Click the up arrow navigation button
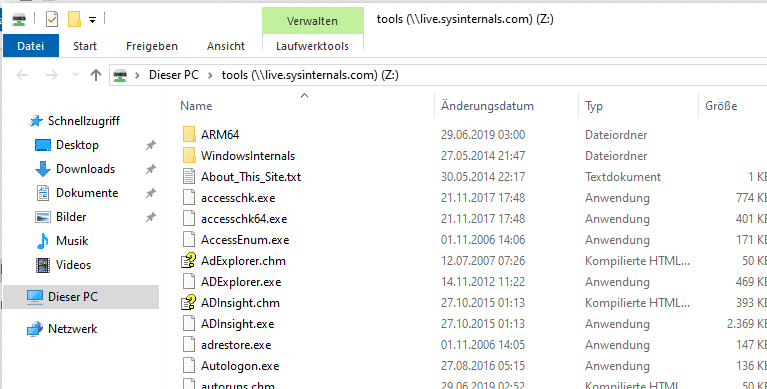The height and width of the screenshot is (389, 767). [96, 75]
